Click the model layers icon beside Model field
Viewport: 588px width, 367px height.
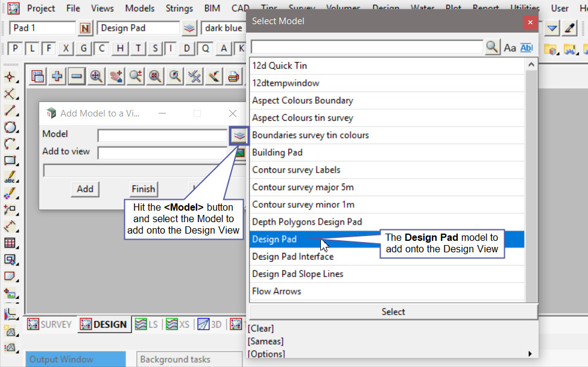tap(239, 135)
